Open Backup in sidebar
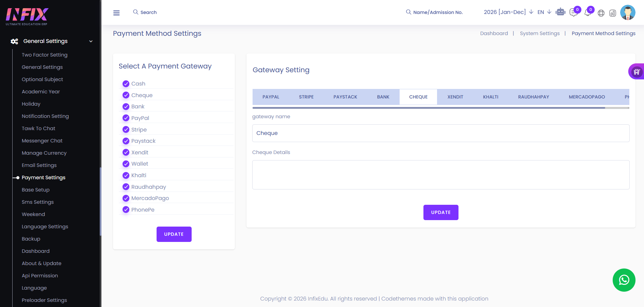 tap(31, 239)
